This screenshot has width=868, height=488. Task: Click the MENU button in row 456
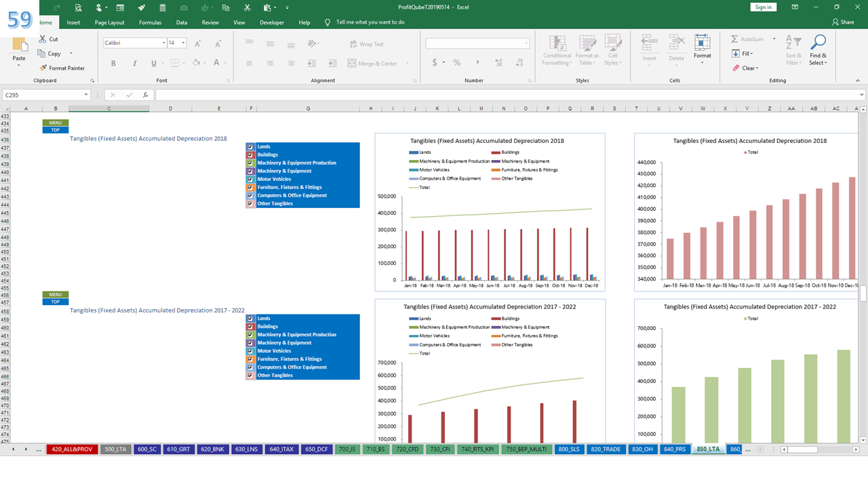pos(56,295)
